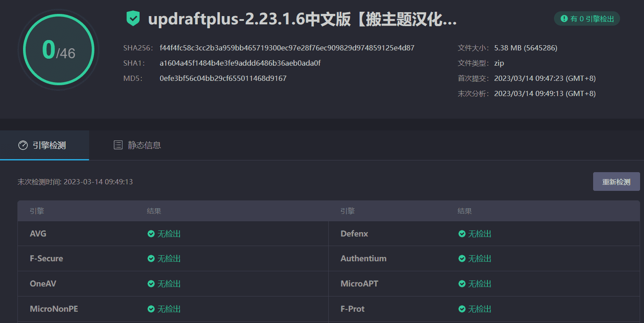Click the F-Secure engine name
This screenshot has width=644, height=323.
[x=46, y=259]
